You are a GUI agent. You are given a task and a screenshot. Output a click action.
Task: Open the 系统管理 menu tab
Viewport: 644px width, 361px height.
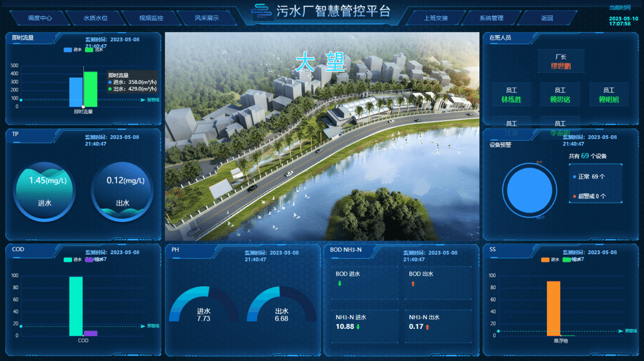pyautogui.click(x=491, y=18)
